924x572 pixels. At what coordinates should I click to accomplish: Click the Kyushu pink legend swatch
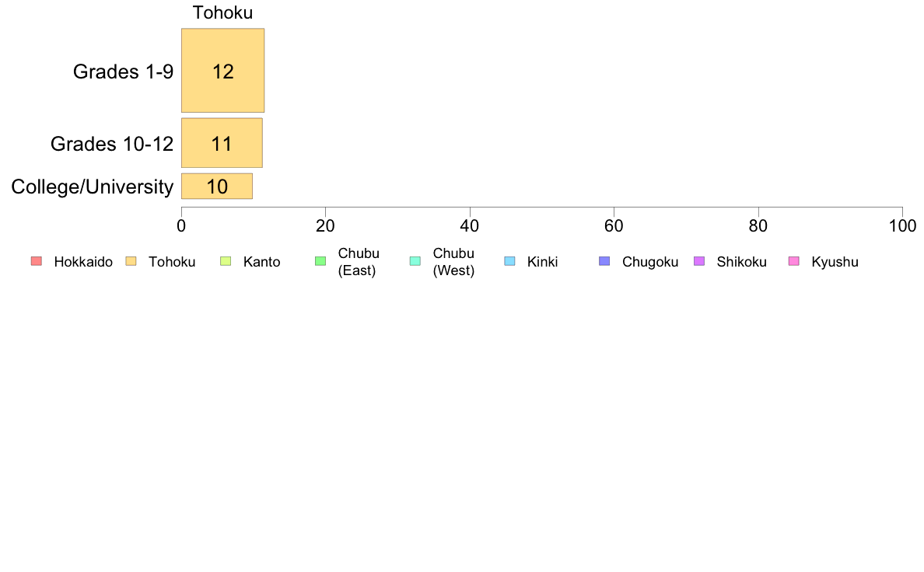tap(794, 261)
